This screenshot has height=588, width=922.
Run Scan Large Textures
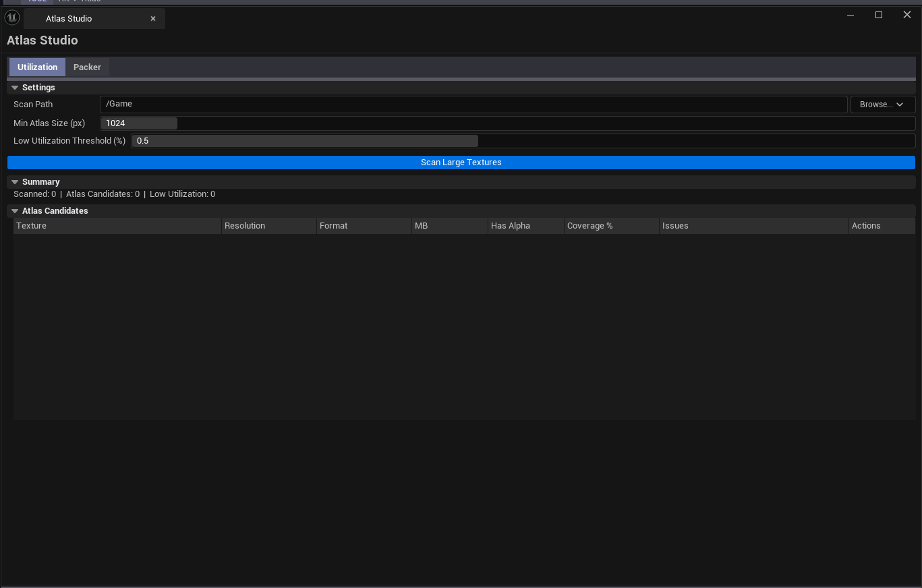(461, 163)
